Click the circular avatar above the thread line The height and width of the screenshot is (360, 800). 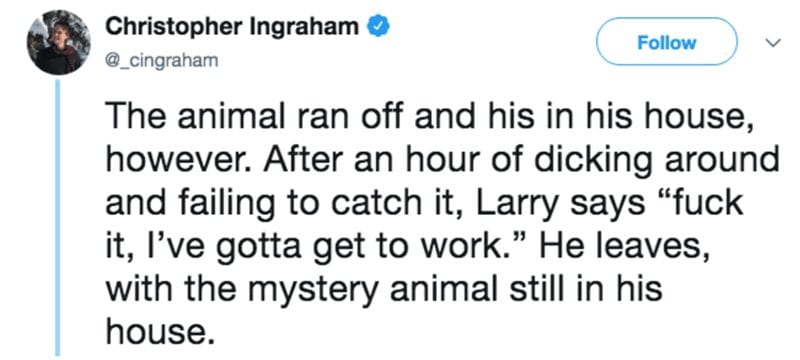[x=58, y=42]
